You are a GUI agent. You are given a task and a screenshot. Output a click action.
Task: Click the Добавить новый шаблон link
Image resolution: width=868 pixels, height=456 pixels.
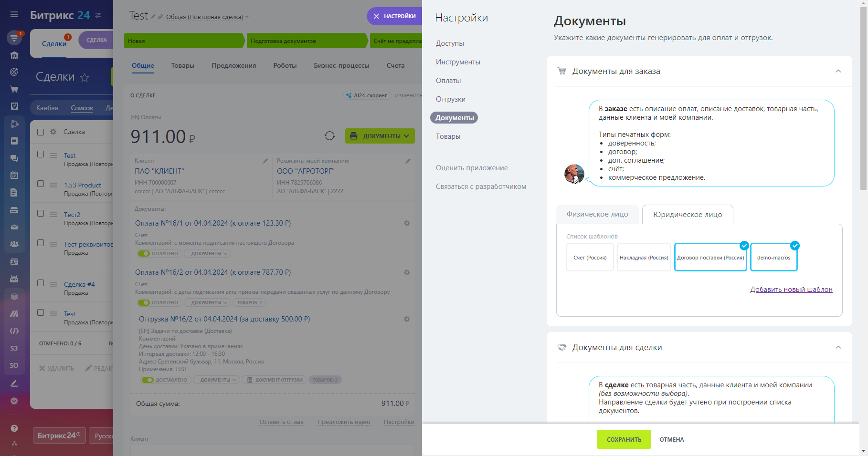click(x=791, y=290)
